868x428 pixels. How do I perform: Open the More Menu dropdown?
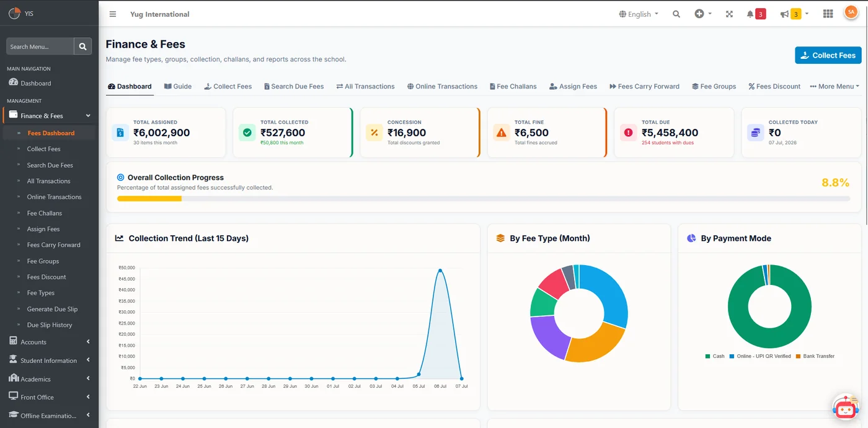835,86
